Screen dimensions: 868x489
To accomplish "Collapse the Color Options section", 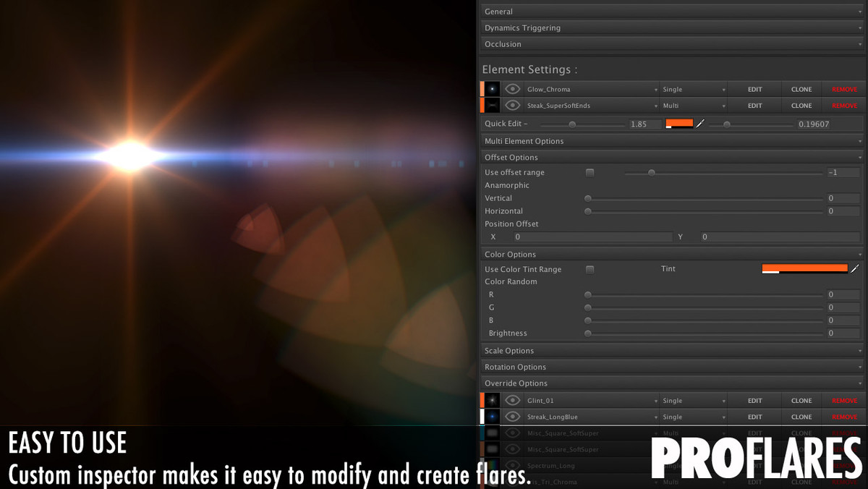I will coord(672,254).
